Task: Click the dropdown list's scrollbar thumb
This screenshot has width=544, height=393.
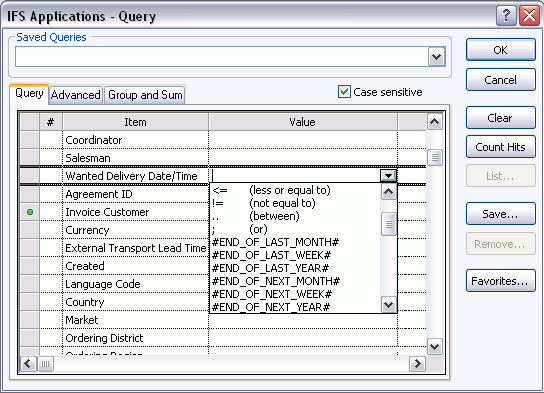Action: (389, 224)
